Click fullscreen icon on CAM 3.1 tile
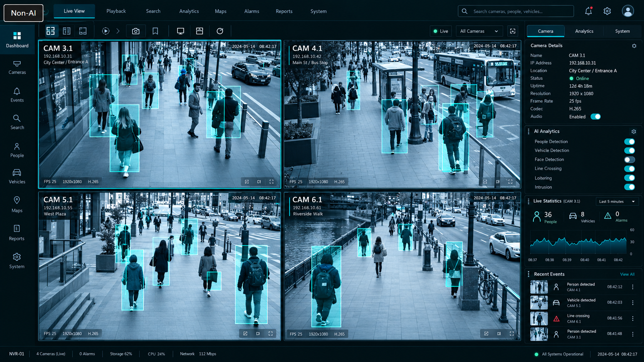 pyautogui.click(x=272, y=182)
